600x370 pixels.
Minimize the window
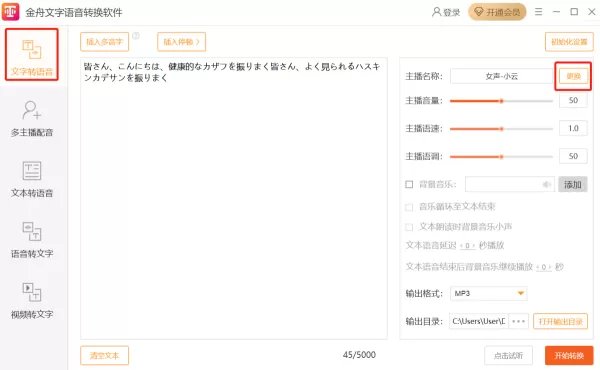556,12
